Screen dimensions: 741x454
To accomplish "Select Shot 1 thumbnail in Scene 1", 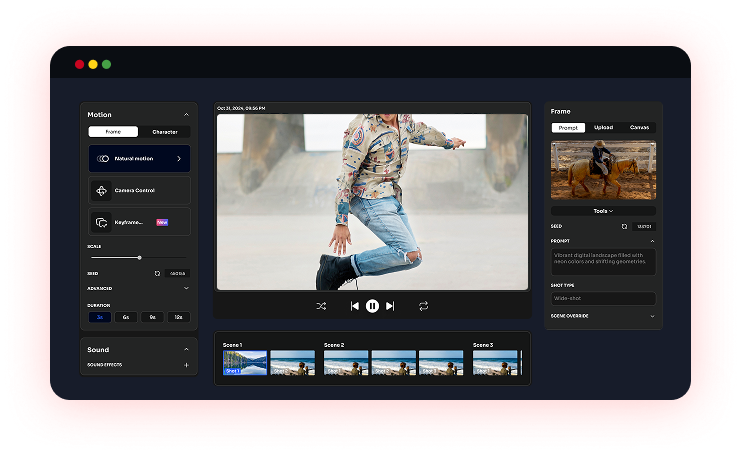I will 244,362.
